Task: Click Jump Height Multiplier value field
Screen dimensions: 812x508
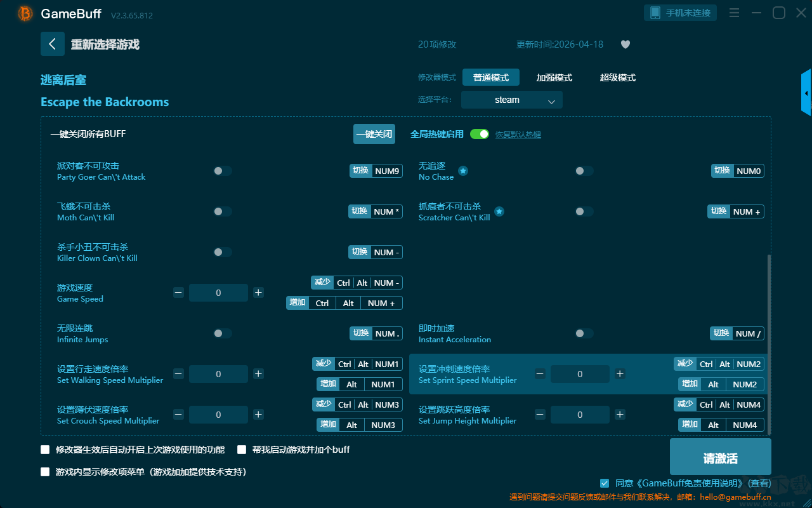Action: pos(580,415)
